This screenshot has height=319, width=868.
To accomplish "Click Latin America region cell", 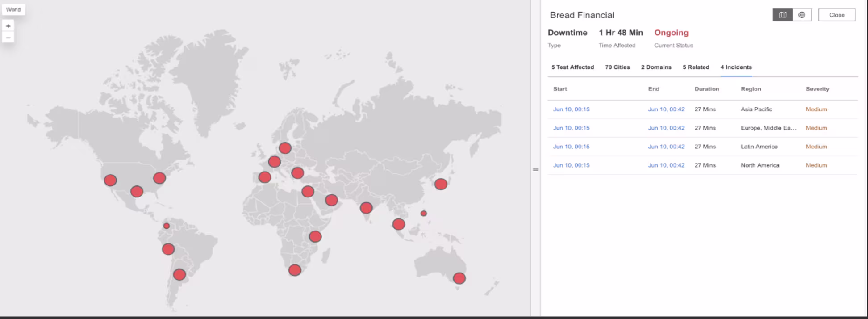I will tap(759, 147).
